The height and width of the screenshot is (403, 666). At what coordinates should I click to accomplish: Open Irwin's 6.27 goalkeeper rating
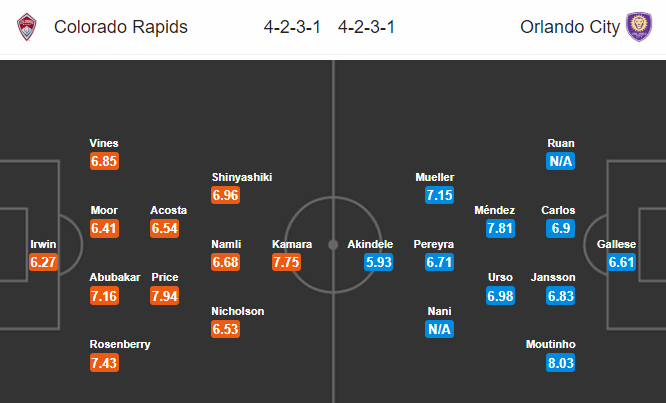pos(43,262)
